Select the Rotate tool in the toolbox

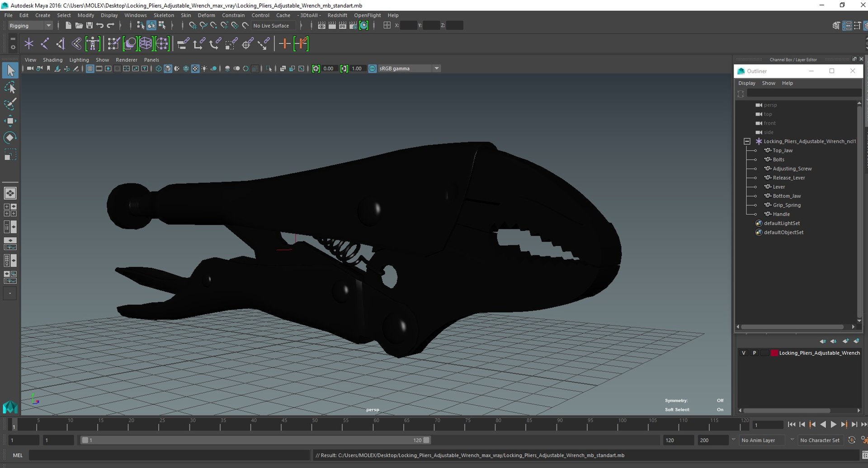10,137
